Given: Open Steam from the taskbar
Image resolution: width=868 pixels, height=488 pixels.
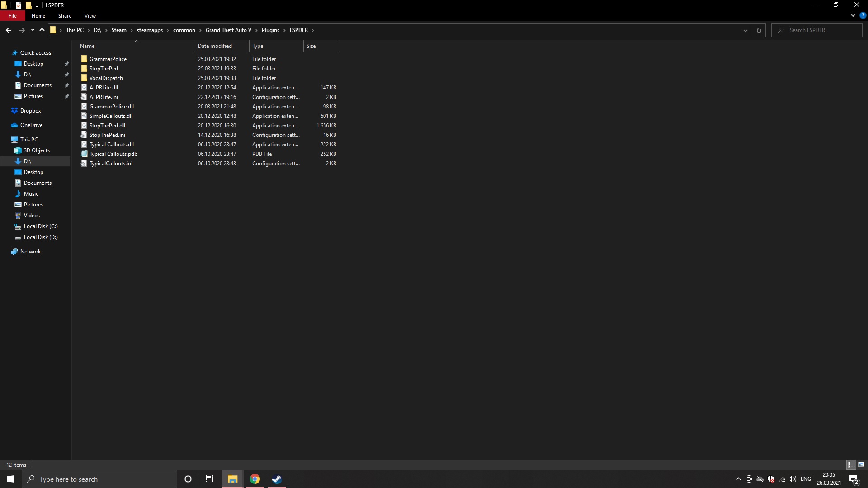Looking at the screenshot, I should pos(277,479).
